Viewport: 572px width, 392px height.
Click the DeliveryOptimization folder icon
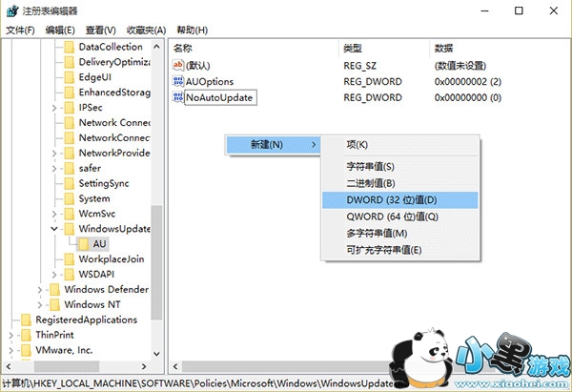[70, 62]
